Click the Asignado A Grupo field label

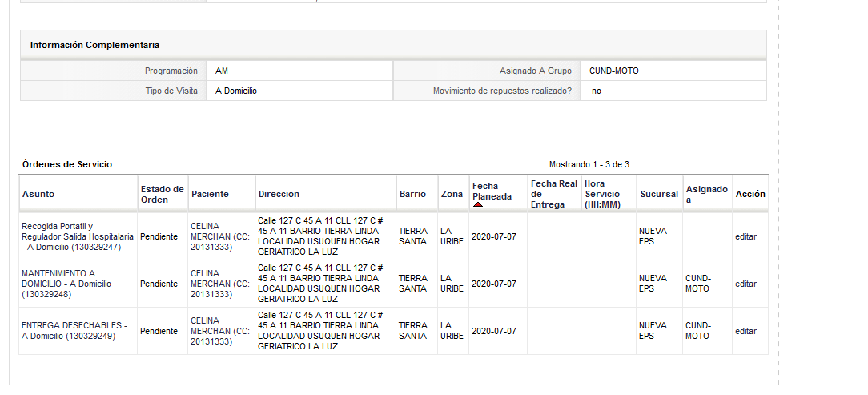[536, 71]
